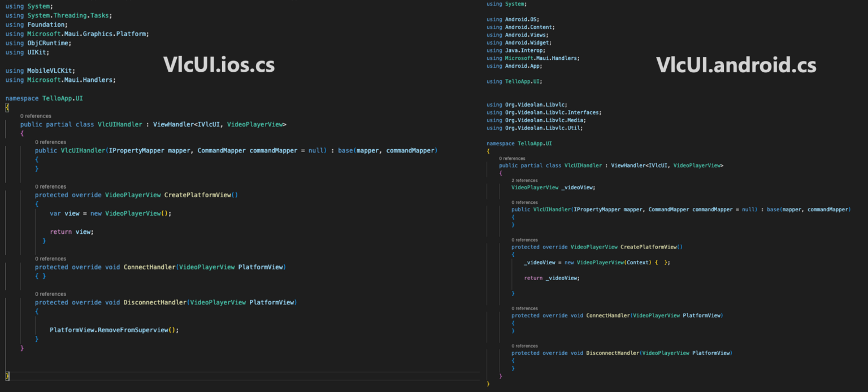The height and width of the screenshot is (392, 868).
Task: Open "0 references" above Android CreatePlatformView method
Action: pos(524,239)
